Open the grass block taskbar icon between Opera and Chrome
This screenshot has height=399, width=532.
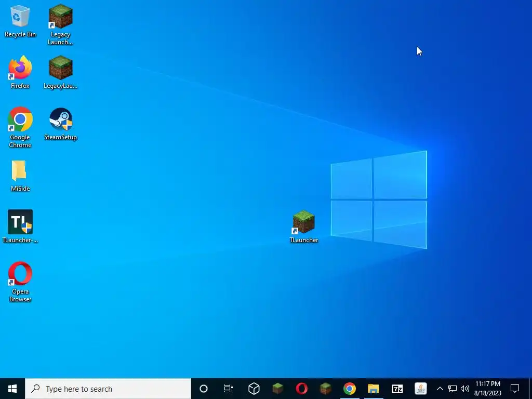(325, 389)
